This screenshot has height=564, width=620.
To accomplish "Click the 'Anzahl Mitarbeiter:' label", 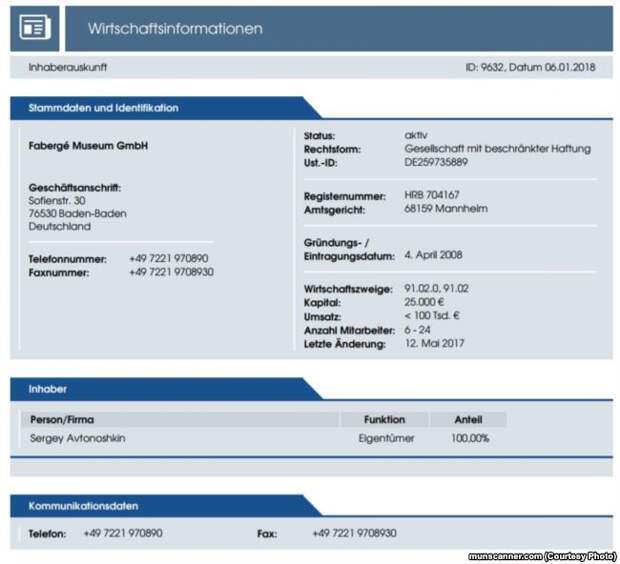I will point(349,330).
